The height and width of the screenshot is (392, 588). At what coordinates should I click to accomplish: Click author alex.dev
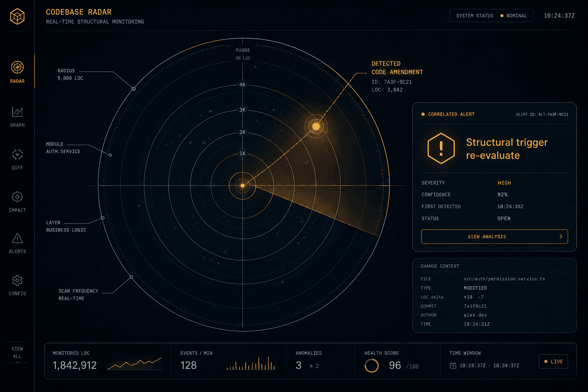tap(475, 315)
